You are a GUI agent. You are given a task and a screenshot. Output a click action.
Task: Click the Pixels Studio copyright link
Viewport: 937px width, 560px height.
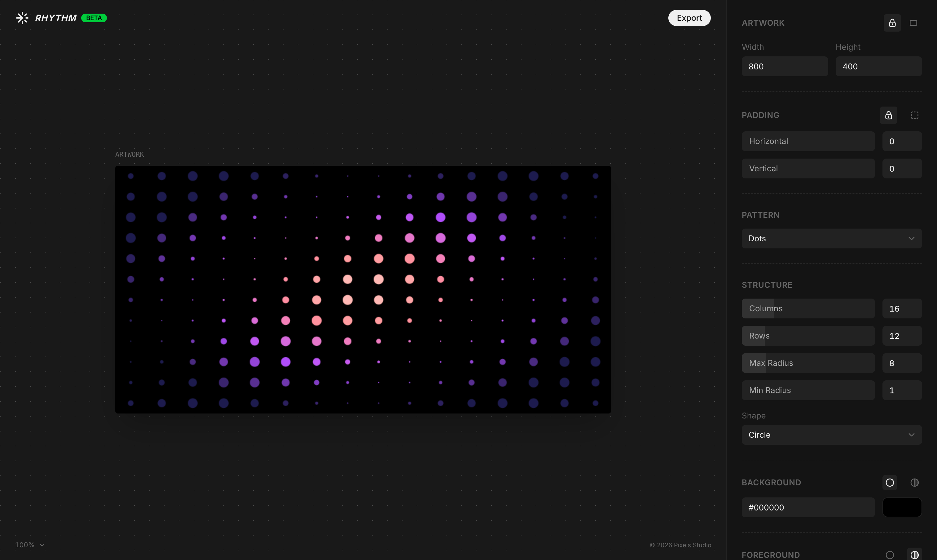(680, 545)
